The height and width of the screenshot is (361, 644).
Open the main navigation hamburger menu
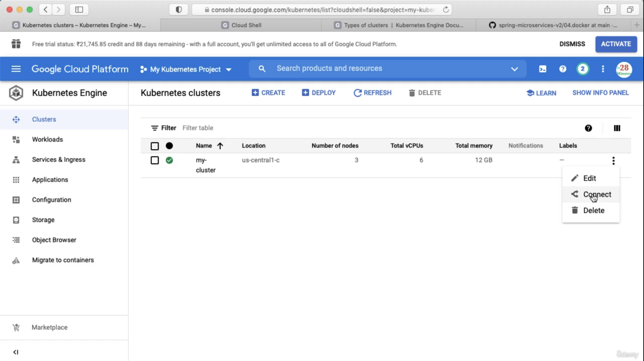click(x=16, y=69)
